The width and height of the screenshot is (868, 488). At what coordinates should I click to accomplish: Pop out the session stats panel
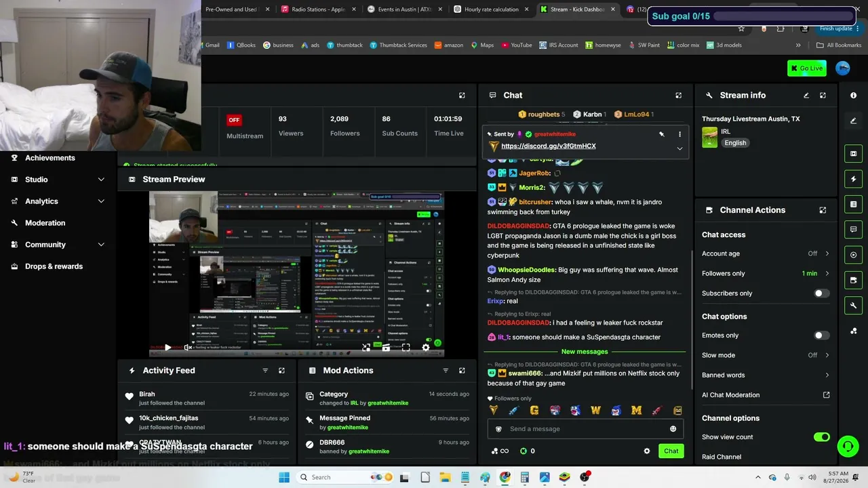tap(462, 96)
